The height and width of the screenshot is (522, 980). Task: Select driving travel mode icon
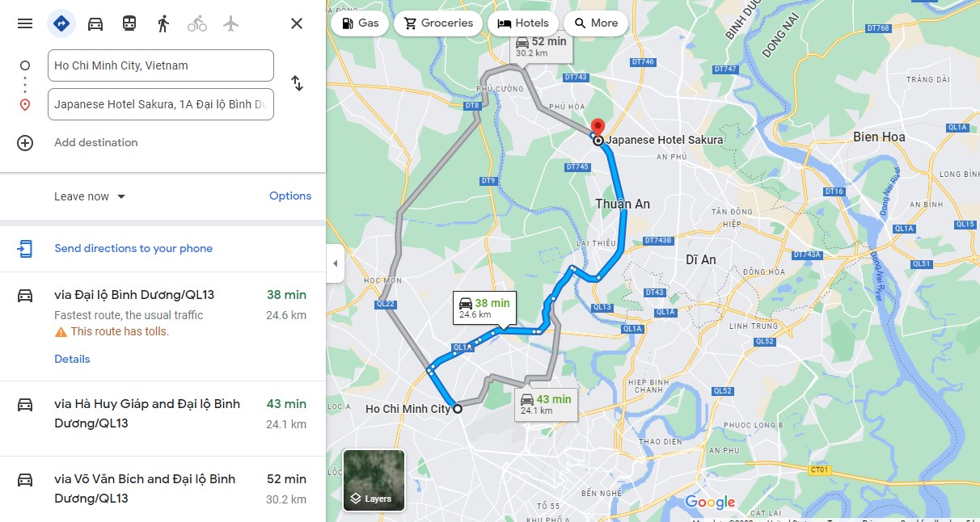point(95,23)
